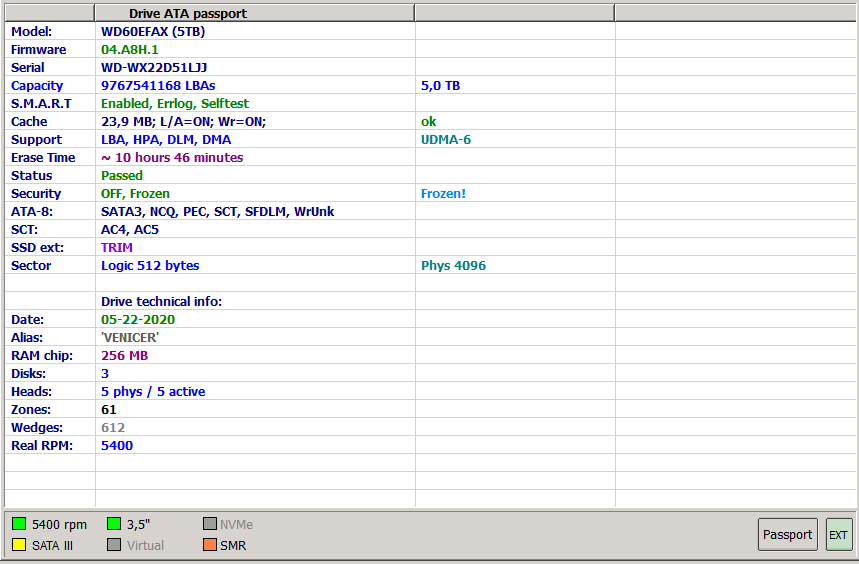Click the 'Serial' row label
The image size is (859, 564).
27,68
